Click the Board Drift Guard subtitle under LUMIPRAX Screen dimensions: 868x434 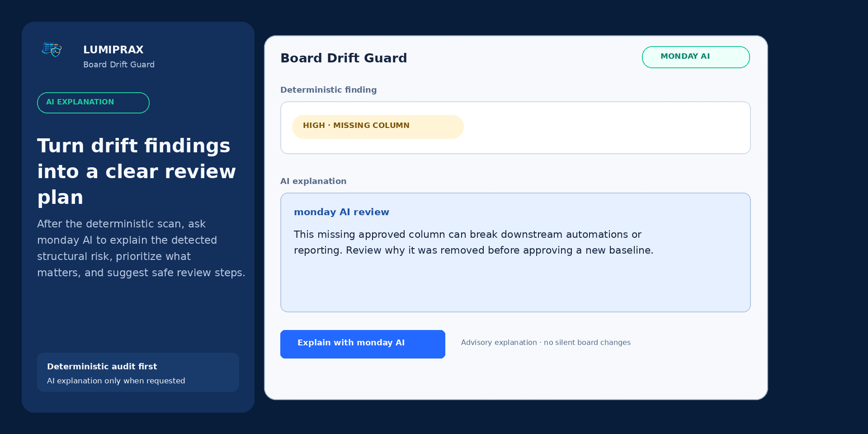pyautogui.click(x=119, y=65)
